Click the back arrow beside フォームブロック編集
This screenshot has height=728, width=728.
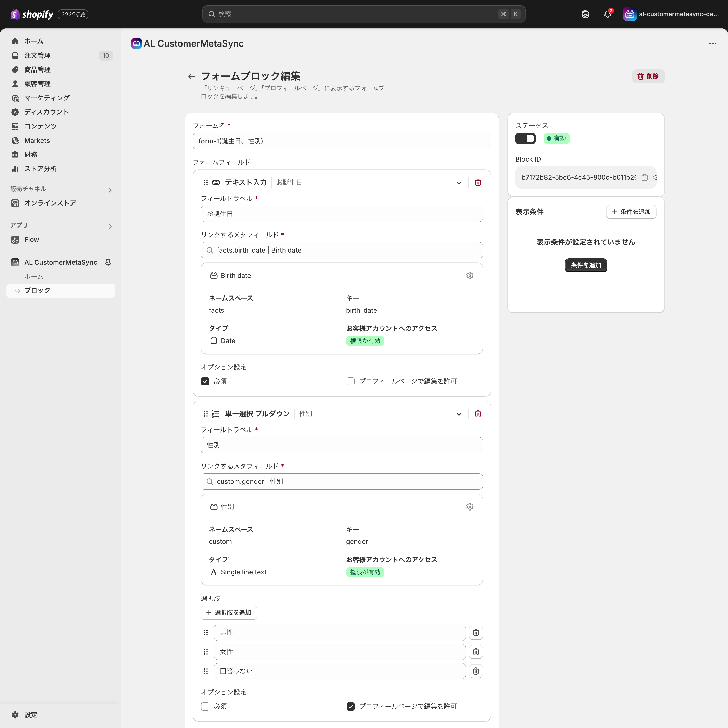tap(191, 77)
